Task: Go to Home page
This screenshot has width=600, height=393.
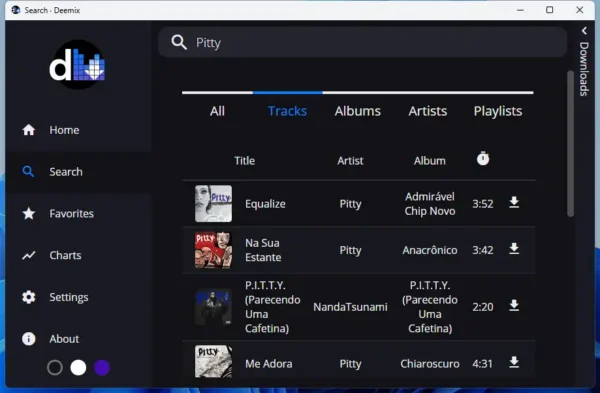Action: coord(64,130)
